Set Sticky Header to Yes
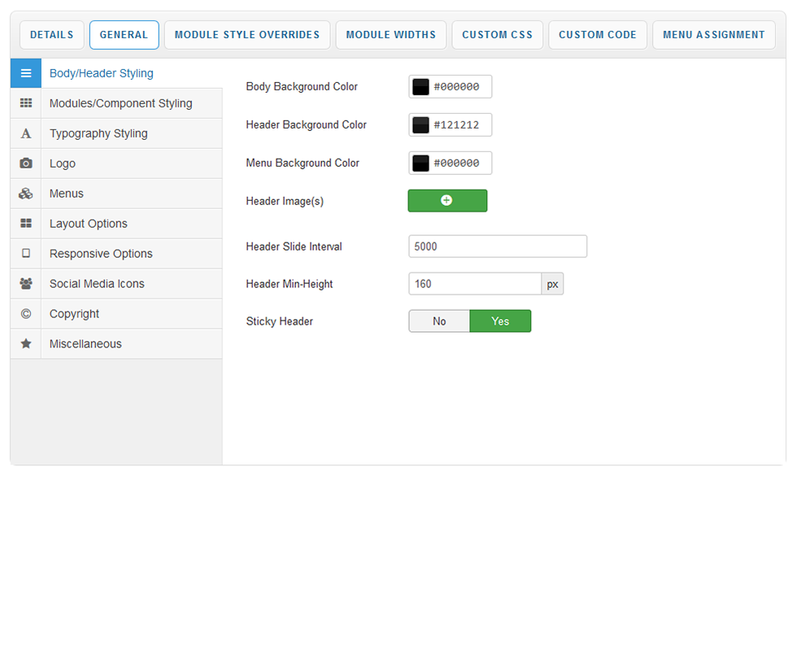797x672 pixels. [x=500, y=321]
